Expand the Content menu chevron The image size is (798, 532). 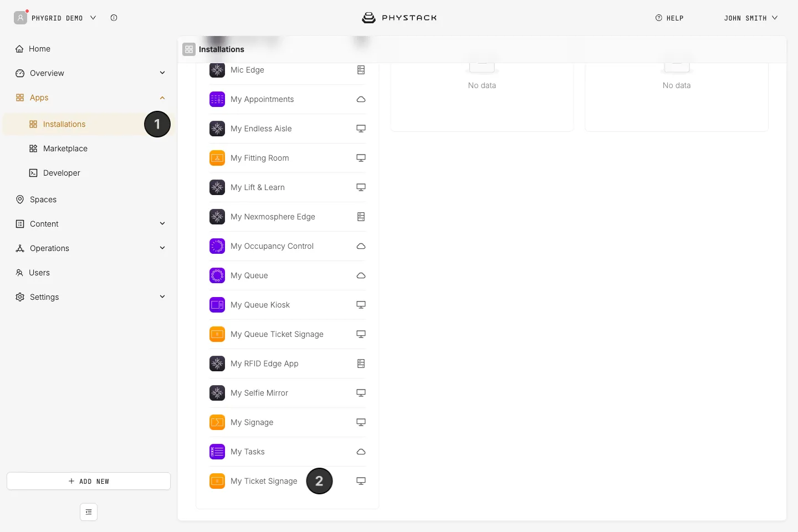(162, 223)
